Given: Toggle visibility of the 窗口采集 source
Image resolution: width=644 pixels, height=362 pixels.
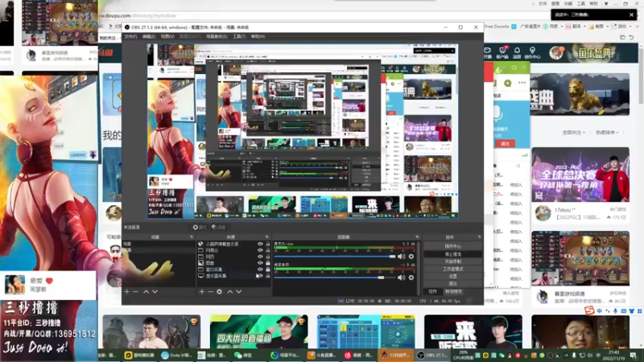Looking at the screenshot, I should point(260,269).
